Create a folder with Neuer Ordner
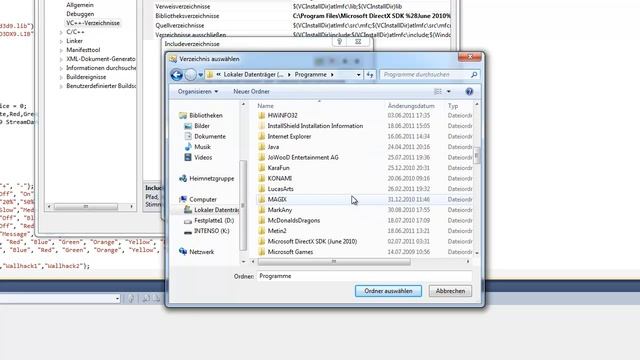The width and height of the screenshot is (640, 360). (x=251, y=91)
